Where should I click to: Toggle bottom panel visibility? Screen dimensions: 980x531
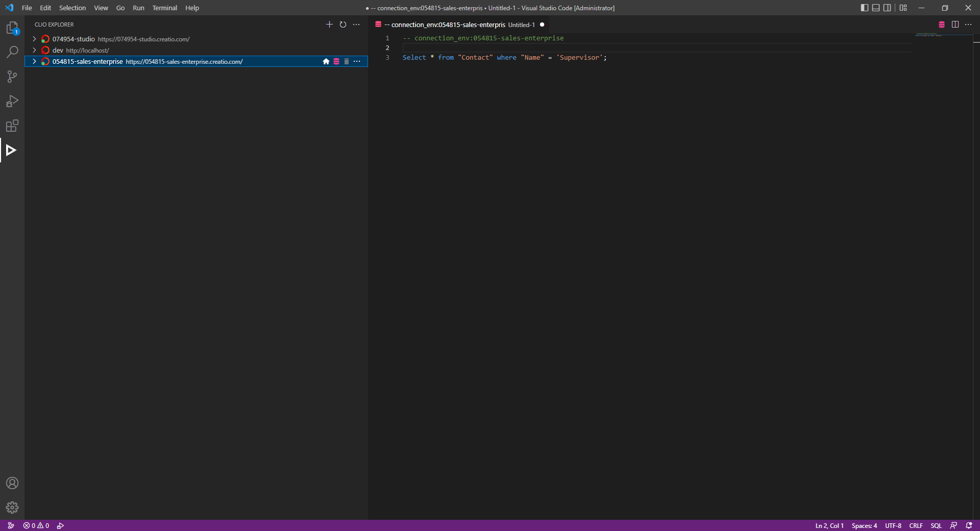[876, 8]
